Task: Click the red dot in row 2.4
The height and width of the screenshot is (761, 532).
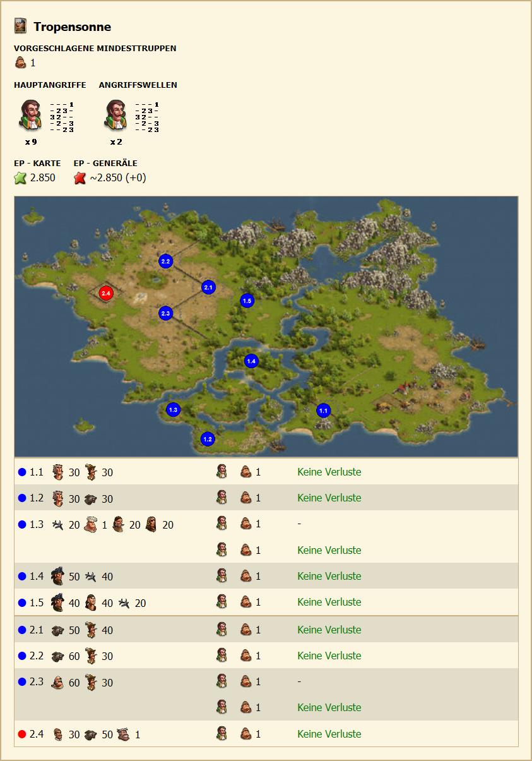Action: click(x=22, y=734)
